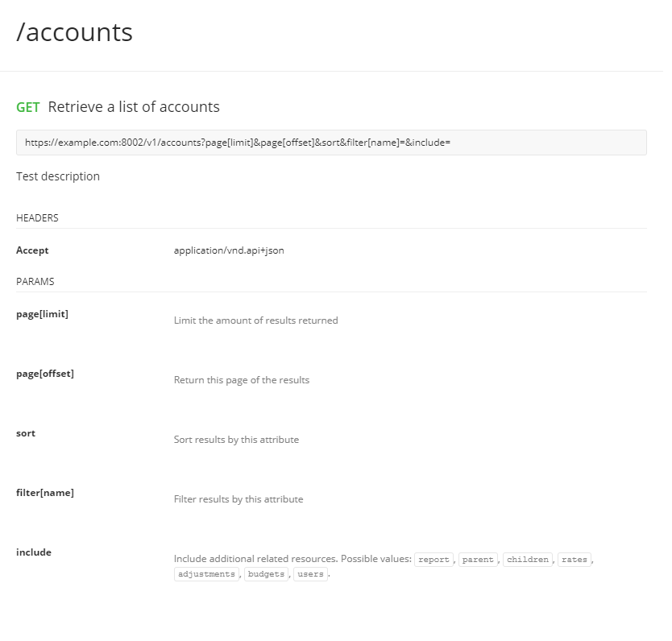This screenshot has width=672, height=641.
Task: Click the GET method label
Action: point(27,106)
